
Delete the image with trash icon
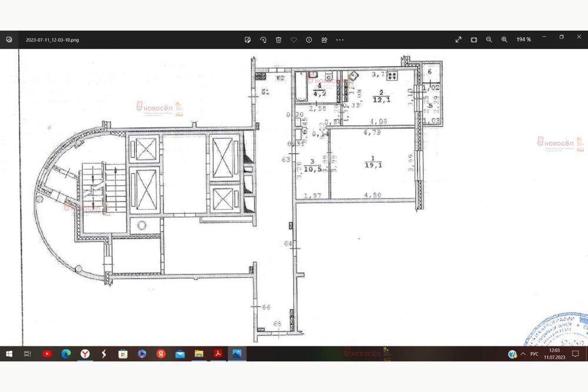point(278,39)
